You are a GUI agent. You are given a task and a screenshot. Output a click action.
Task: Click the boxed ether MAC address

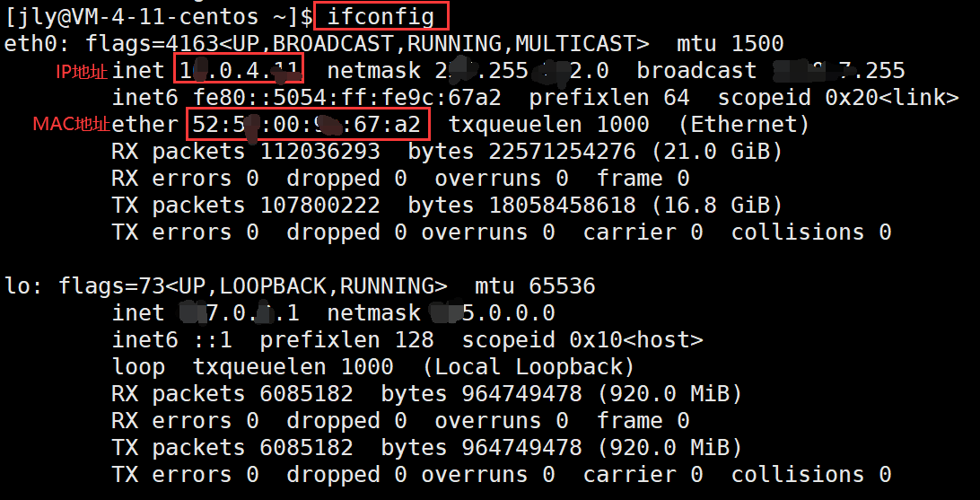[x=308, y=124]
